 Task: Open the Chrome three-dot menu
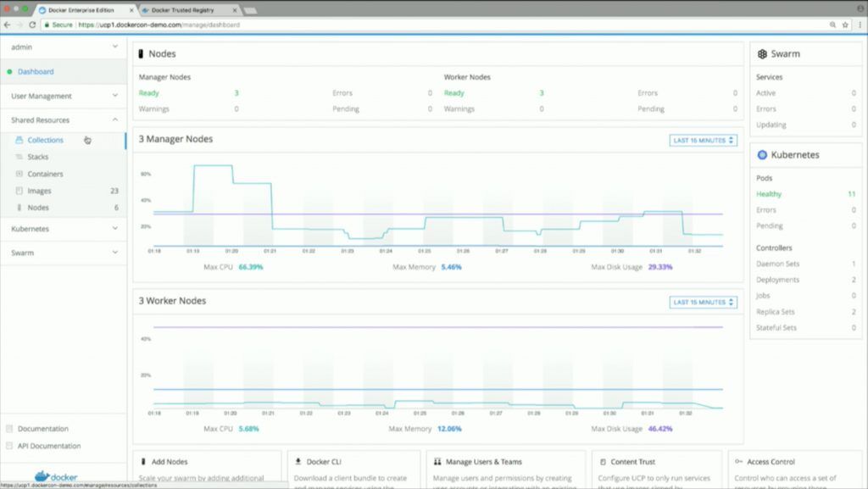(860, 25)
